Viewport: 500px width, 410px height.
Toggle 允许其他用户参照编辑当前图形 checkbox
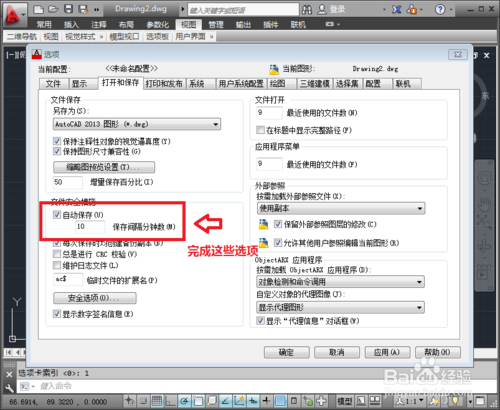278,243
